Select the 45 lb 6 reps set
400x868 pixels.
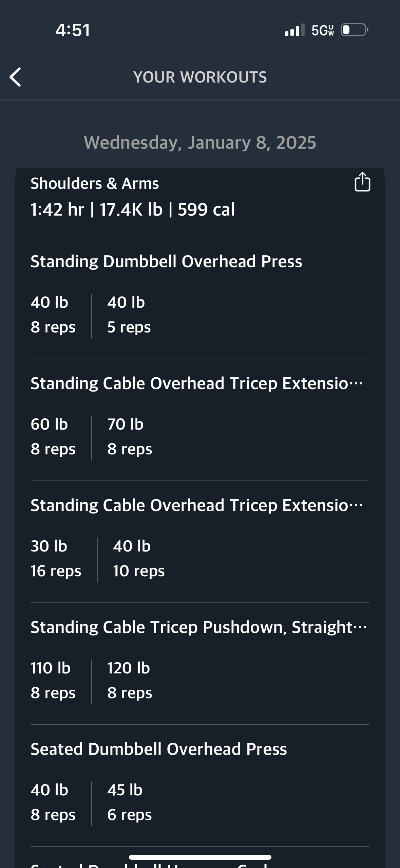(x=130, y=802)
